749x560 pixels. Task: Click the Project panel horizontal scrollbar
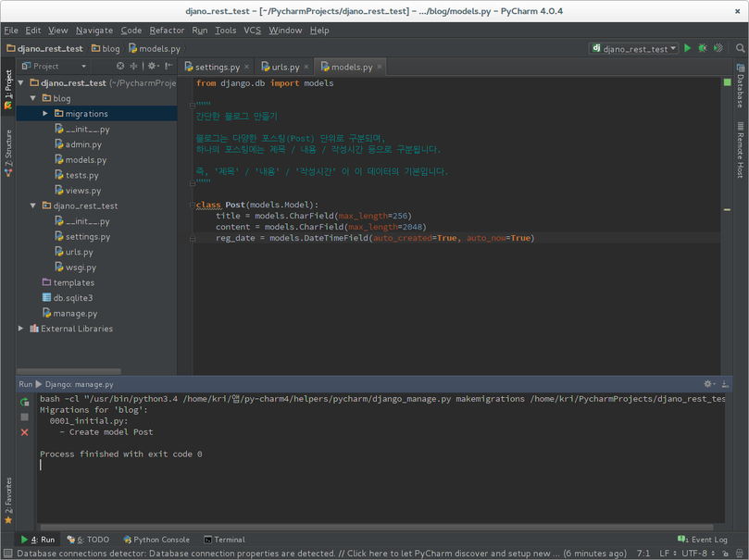(x=69, y=371)
